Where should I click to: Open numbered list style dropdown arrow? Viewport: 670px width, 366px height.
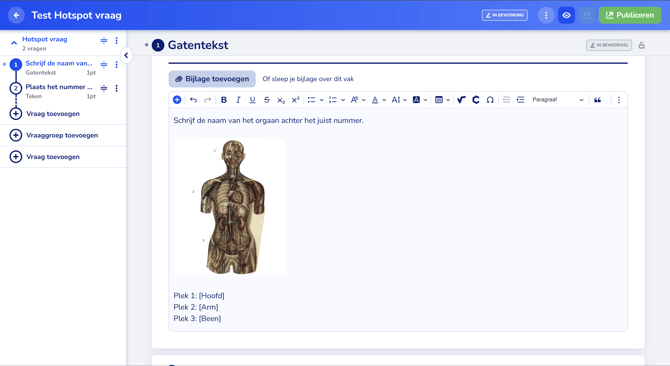[343, 100]
